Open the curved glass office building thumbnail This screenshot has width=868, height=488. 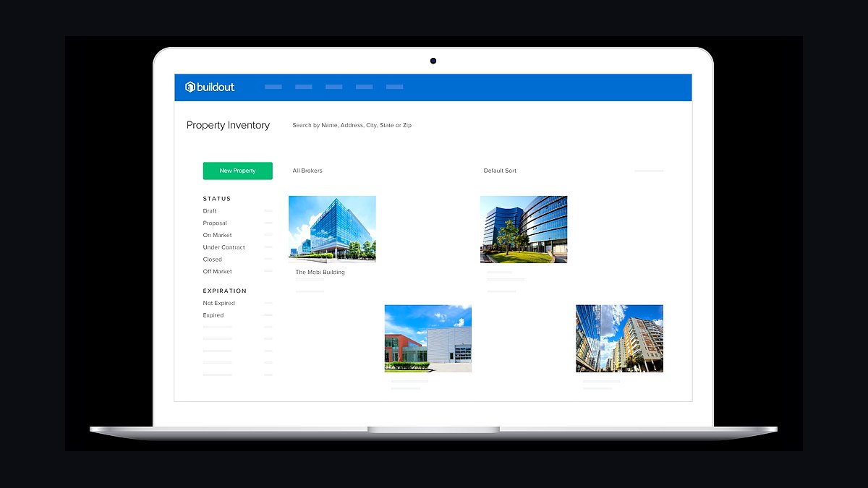pyautogui.click(x=524, y=229)
